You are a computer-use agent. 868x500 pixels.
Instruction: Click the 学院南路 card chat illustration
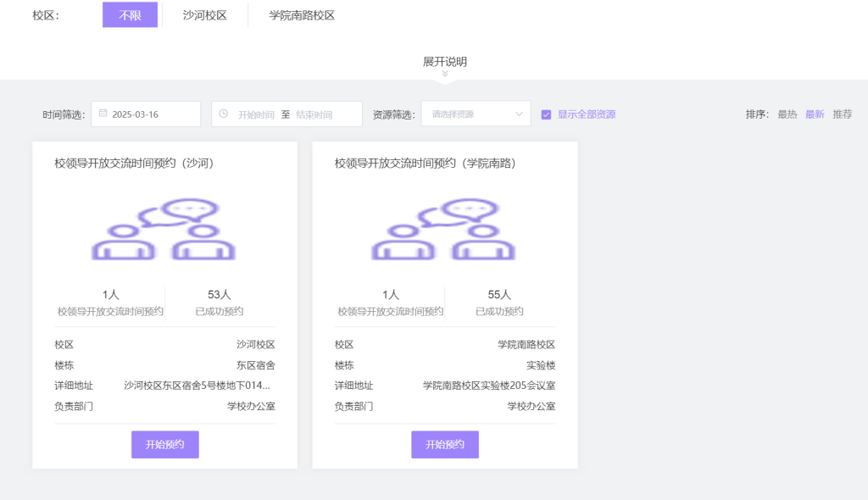444,230
